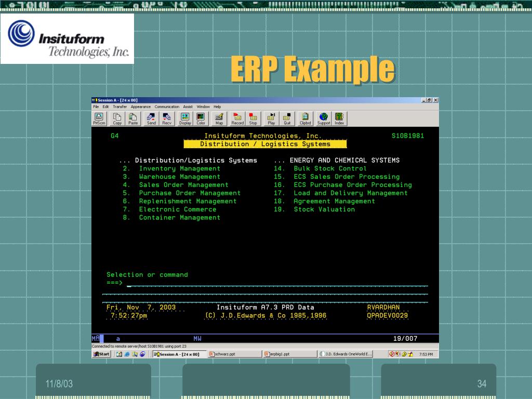Click the Insituform Technologies logo image
This screenshot has height=399, width=532.
pos(67,38)
